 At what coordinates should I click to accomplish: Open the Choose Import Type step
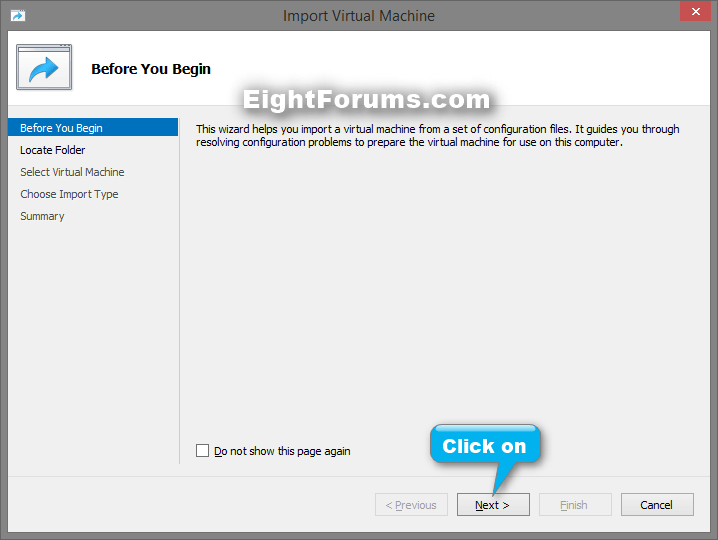(69, 194)
